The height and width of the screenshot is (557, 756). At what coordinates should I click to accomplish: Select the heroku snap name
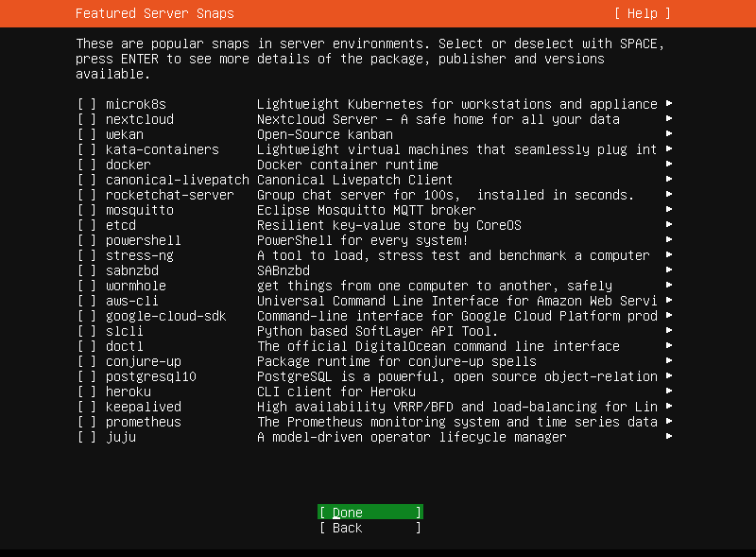point(129,392)
